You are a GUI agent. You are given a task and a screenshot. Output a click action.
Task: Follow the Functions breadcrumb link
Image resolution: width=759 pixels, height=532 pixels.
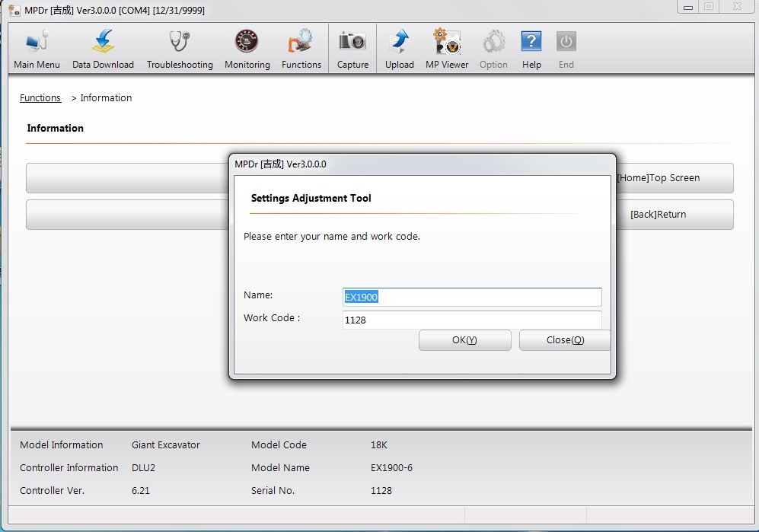click(x=40, y=97)
